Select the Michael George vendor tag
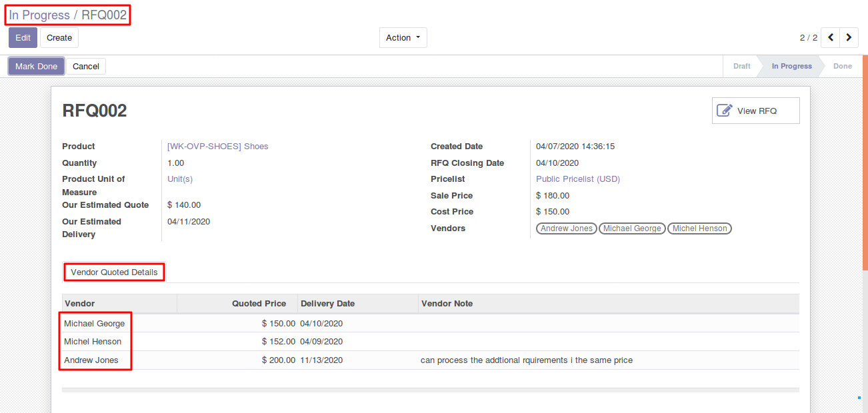Viewport: 868px width, 413px height. pos(632,228)
